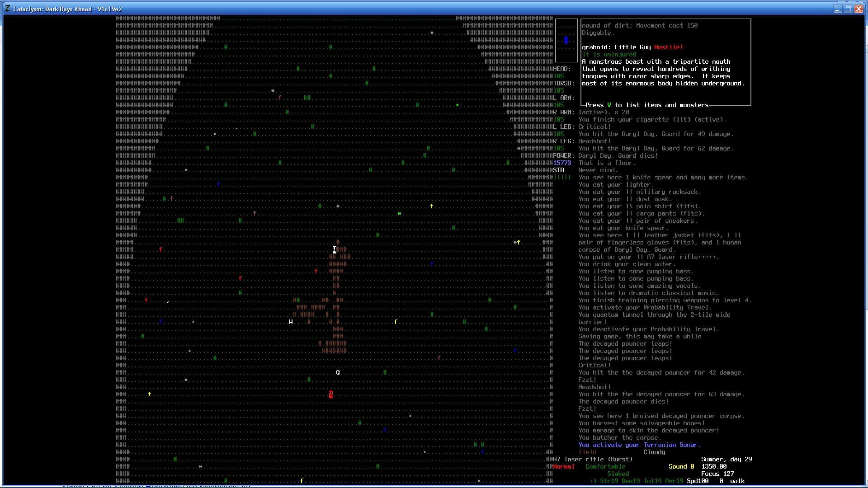Click the highlighted graboid cursor tile
The width and height of the screenshot is (868, 488).
pos(335,249)
